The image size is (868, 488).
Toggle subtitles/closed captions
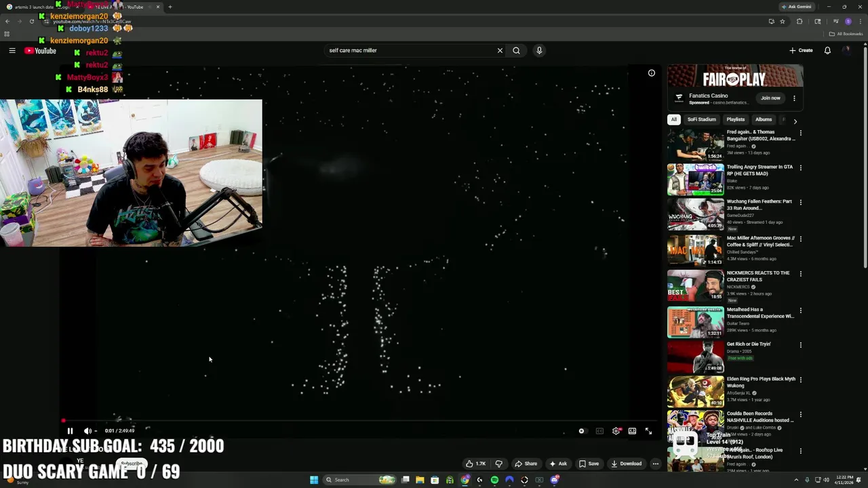pyautogui.click(x=599, y=431)
